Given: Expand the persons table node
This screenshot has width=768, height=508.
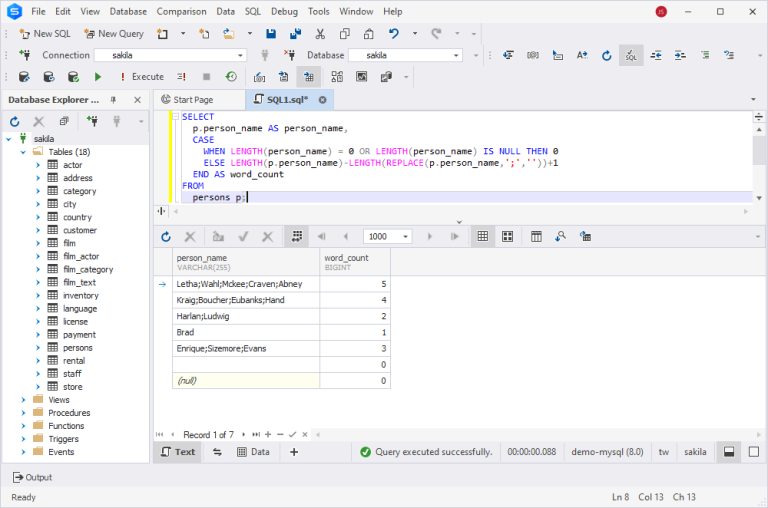Looking at the screenshot, I should [x=38, y=348].
